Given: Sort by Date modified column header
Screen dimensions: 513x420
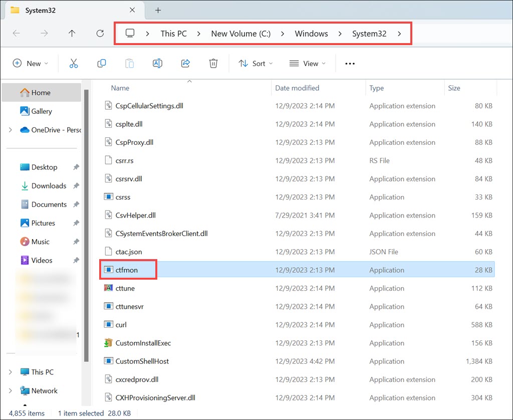Looking at the screenshot, I should click(297, 88).
